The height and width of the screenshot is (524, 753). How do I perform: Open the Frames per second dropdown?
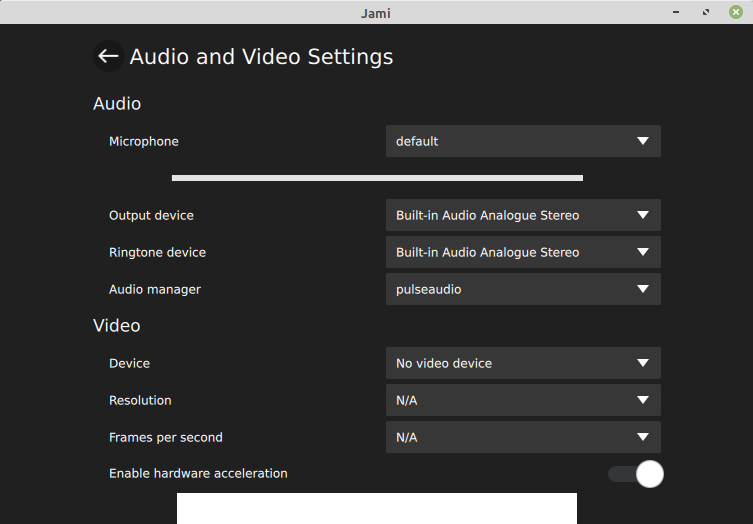point(523,437)
